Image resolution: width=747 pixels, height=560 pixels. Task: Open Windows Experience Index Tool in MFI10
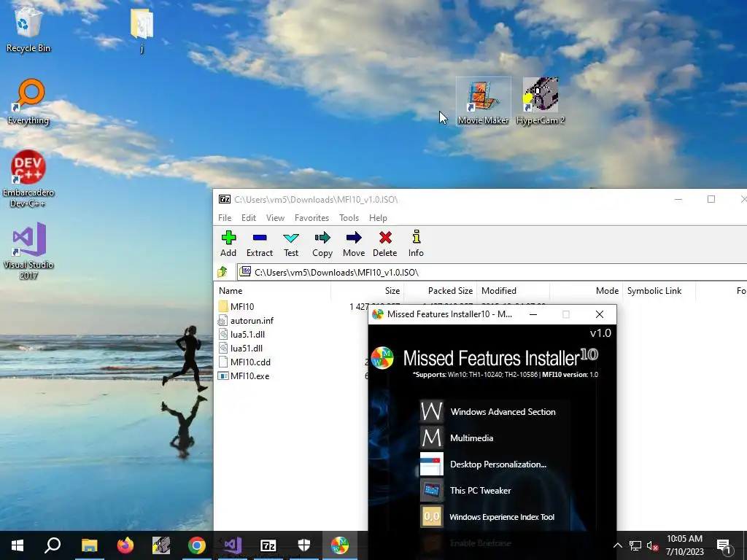[x=502, y=517]
